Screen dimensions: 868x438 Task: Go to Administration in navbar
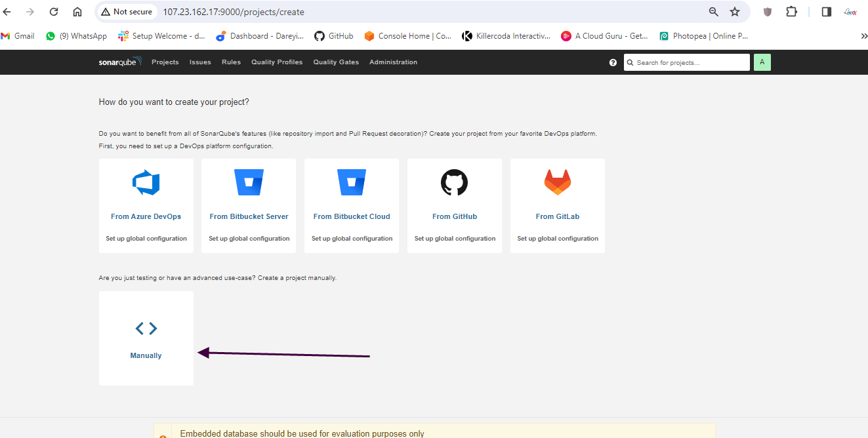pos(393,62)
